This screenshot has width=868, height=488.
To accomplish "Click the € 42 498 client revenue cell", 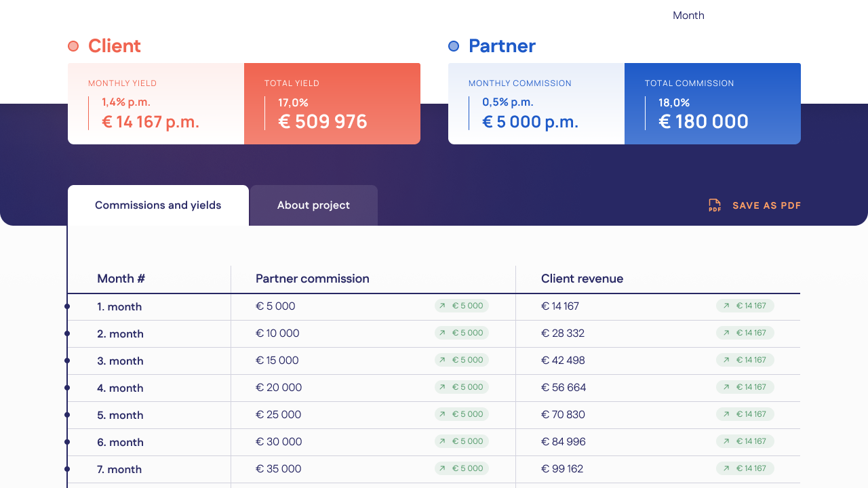I will click(x=563, y=361).
